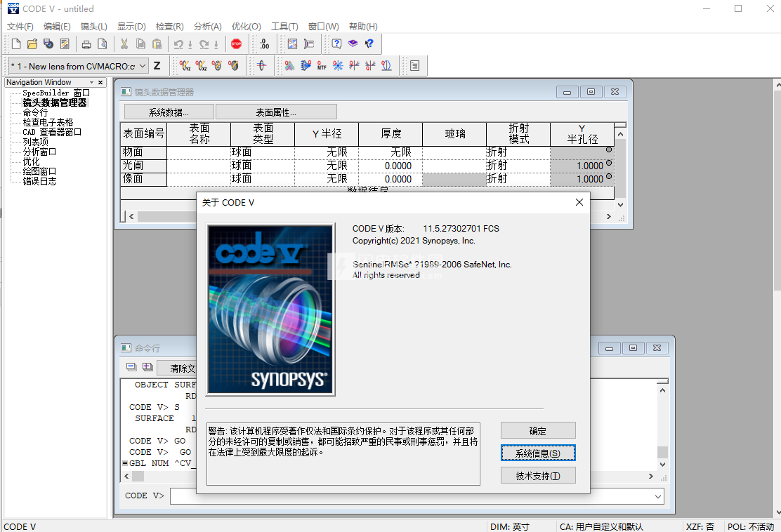Expand the CODE V> command line history dropdown
Viewport: 781px width, 532px height.
coord(658,496)
